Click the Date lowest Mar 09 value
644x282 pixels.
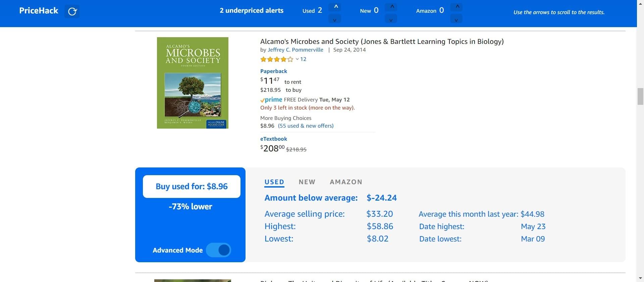pos(533,239)
